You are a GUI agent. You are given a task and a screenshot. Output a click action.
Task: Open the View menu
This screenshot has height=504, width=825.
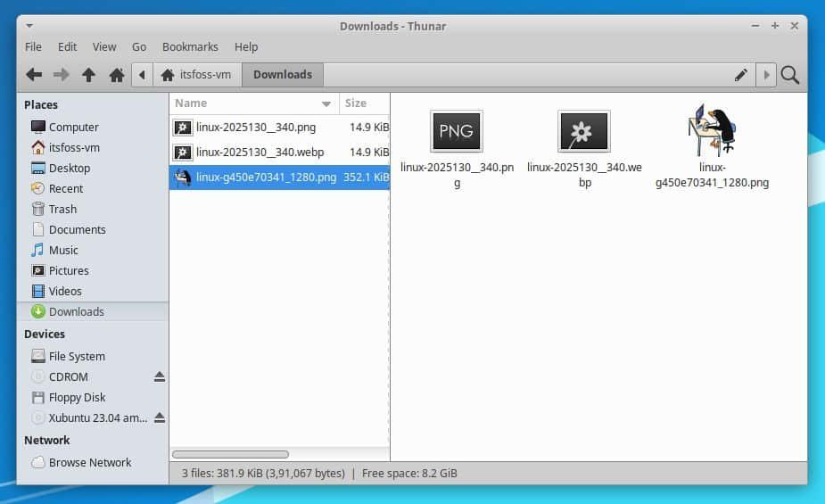[x=104, y=46]
